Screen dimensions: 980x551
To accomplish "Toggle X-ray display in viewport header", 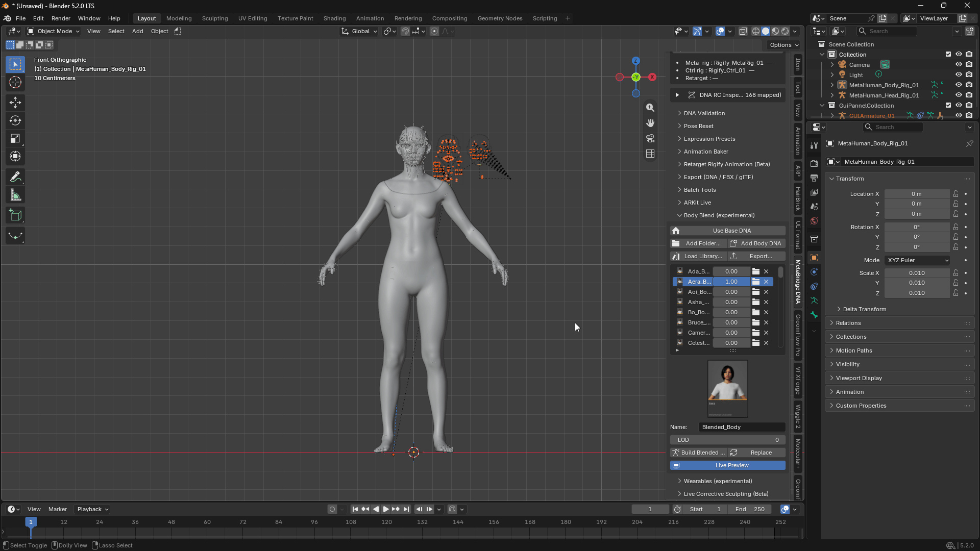I will point(743,31).
